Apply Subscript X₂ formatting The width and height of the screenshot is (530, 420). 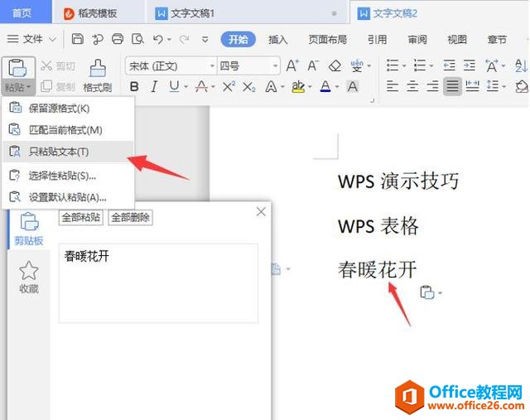[x=249, y=87]
